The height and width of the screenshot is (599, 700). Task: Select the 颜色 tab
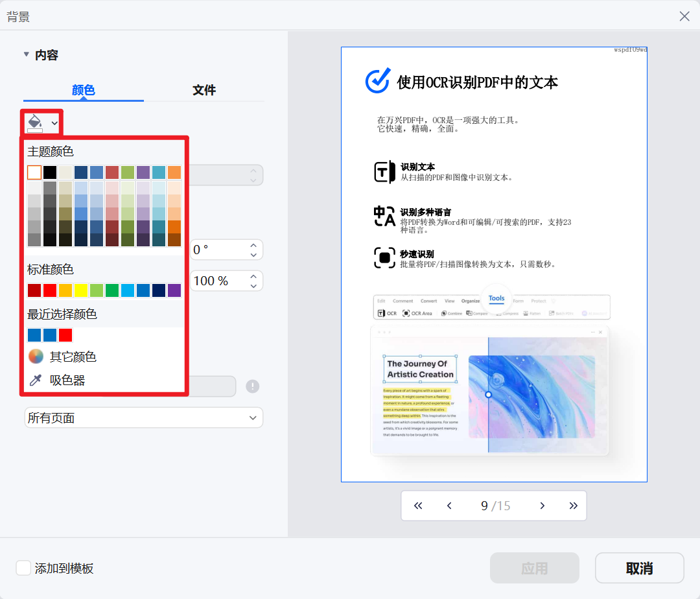pyautogui.click(x=83, y=90)
